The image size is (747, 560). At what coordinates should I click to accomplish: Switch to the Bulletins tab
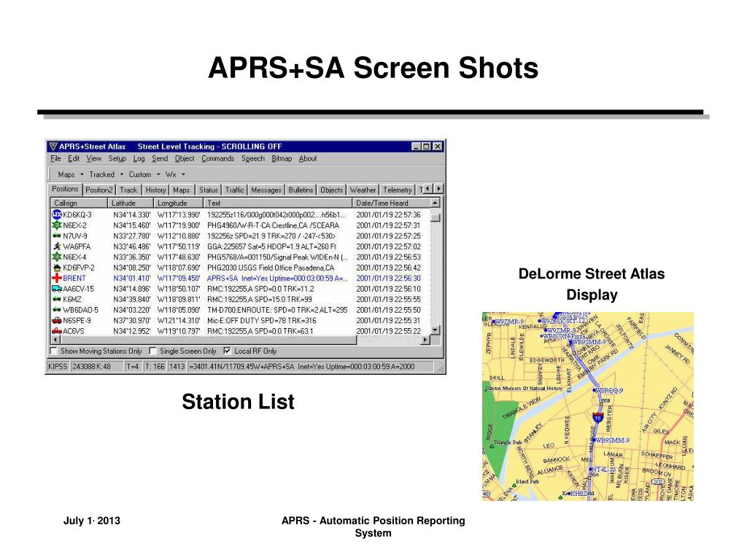pyautogui.click(x=301, y=190)
